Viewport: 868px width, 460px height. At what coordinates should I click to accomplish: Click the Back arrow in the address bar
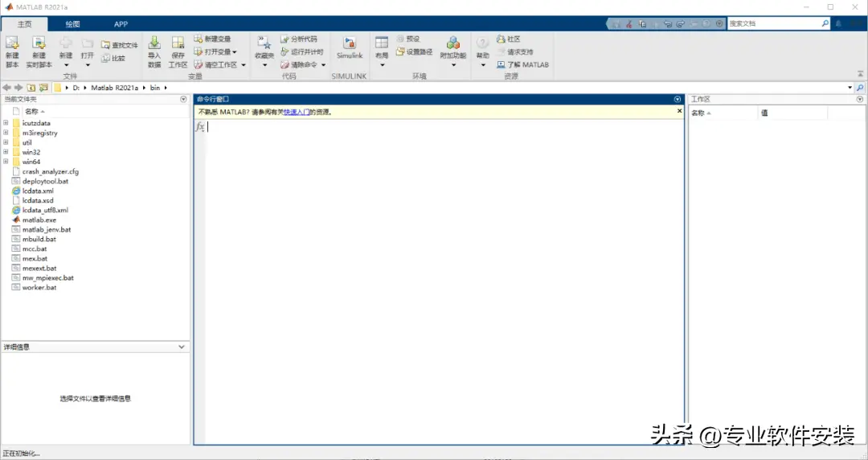pyautogui.click(x=6, y=88)
